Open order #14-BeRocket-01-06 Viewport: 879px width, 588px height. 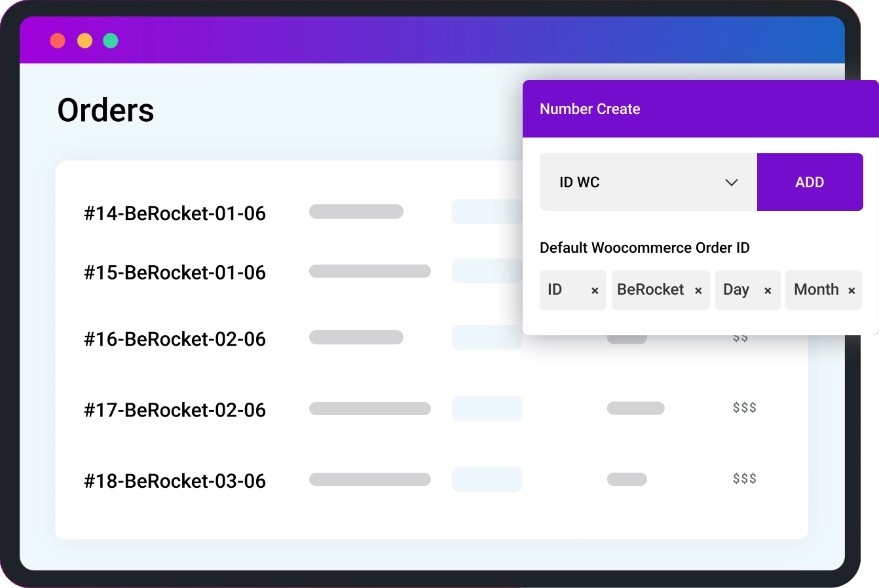pyautogui.click(x=175, y=213)
